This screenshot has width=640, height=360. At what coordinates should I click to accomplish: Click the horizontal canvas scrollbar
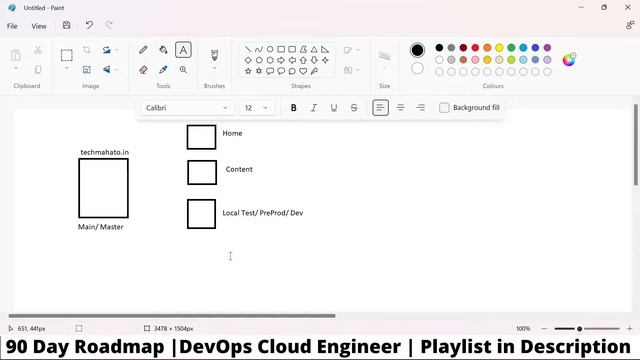click(x=172, y=316)
